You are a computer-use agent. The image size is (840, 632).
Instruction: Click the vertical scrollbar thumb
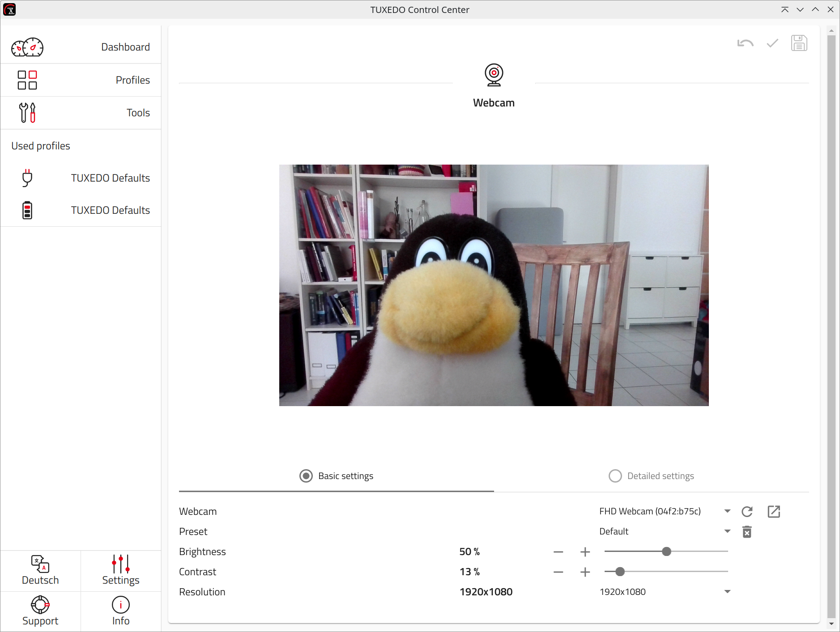pyautogui.click(x=831, y=327)
